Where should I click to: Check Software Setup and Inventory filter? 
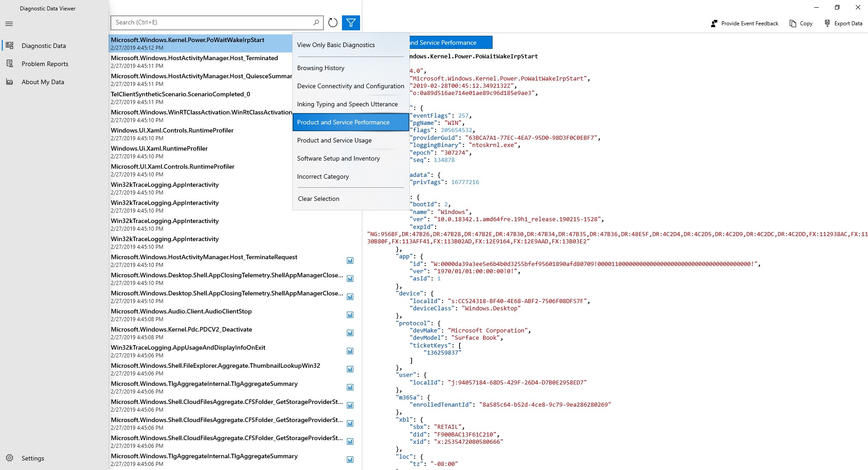[338, 158]
